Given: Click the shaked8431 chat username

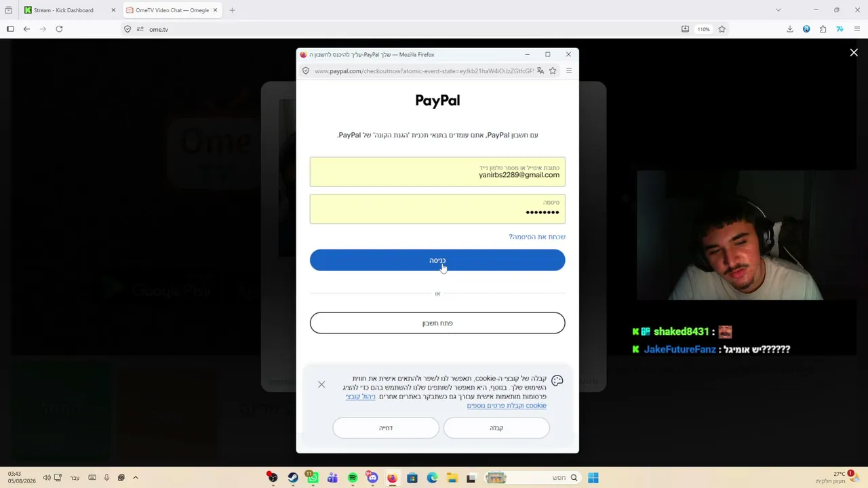Looking at the screenshot, I should (x=681, y=331).
